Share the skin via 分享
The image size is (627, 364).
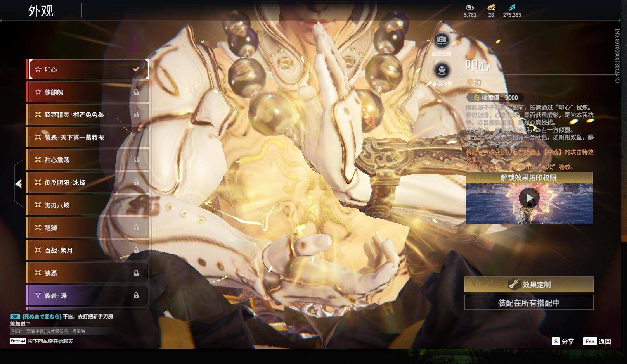point(563,341)
